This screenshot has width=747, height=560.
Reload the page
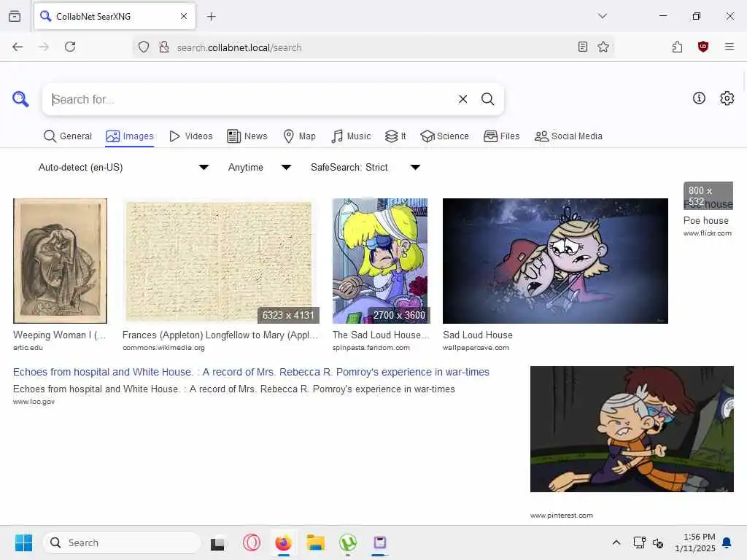click(x=70, y=47)
